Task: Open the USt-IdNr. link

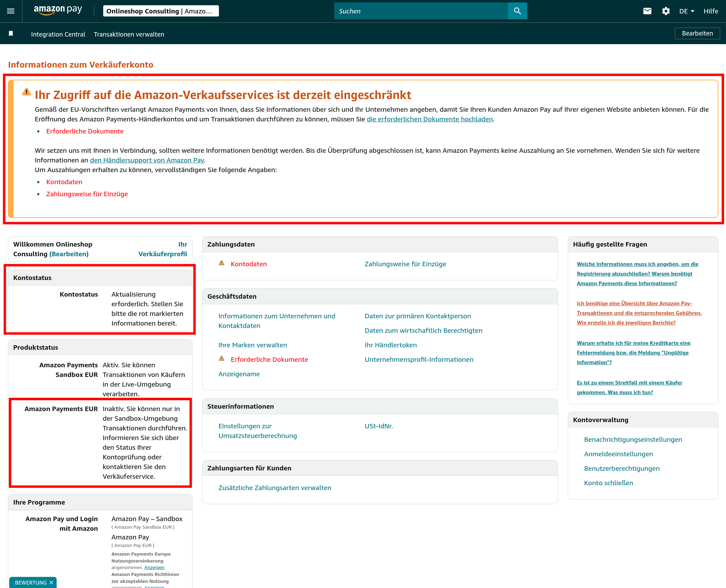Action: pos(379,426)
